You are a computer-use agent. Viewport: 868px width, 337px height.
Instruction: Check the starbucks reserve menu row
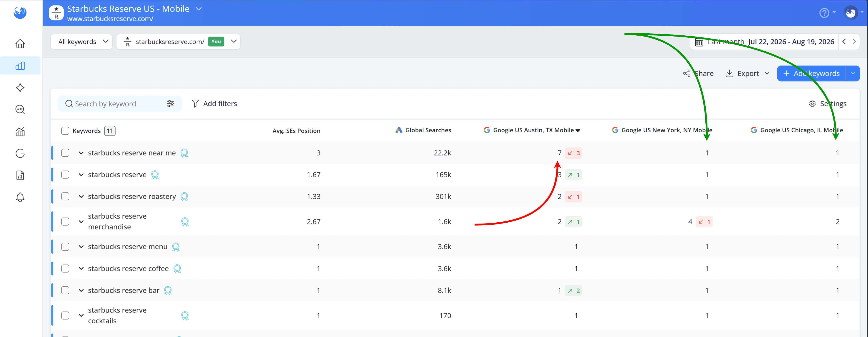[x=65, y=247]
